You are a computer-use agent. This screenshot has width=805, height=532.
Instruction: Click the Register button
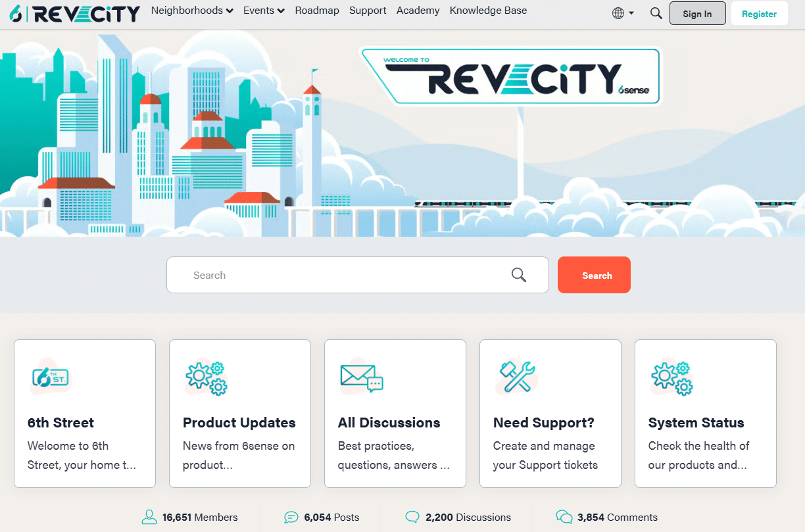(x=759, y=14)
